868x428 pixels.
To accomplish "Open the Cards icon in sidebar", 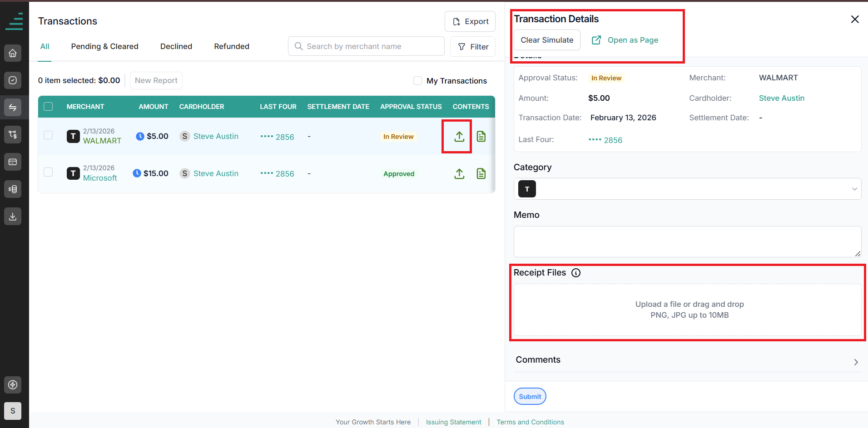I will coord(13,162).
